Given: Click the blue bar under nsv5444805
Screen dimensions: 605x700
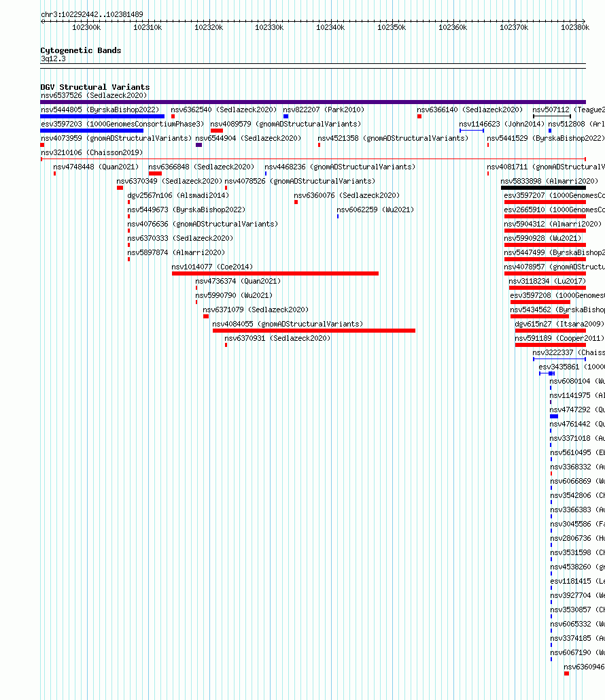Looking at the screenshot, I should [102, 116].
